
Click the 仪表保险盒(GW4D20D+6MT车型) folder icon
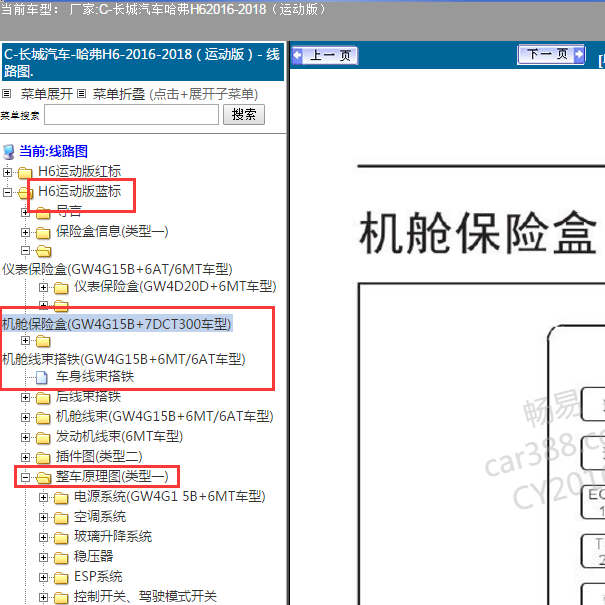click(x=61, y=288)
